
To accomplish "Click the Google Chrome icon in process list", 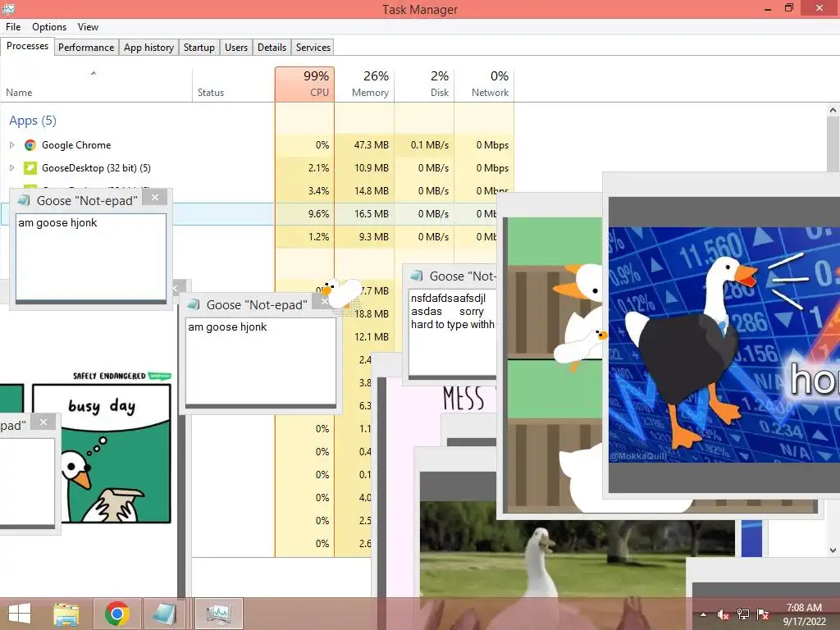I will click(x=30, y=144).
